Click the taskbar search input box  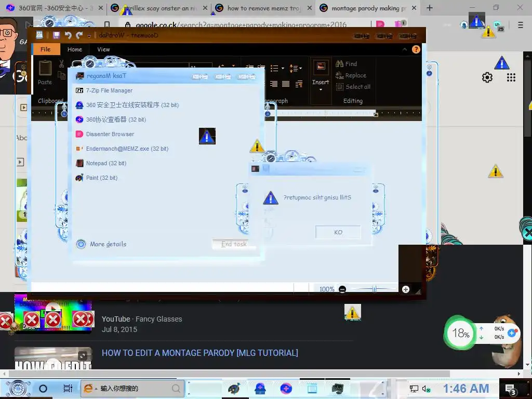point(132,389)
